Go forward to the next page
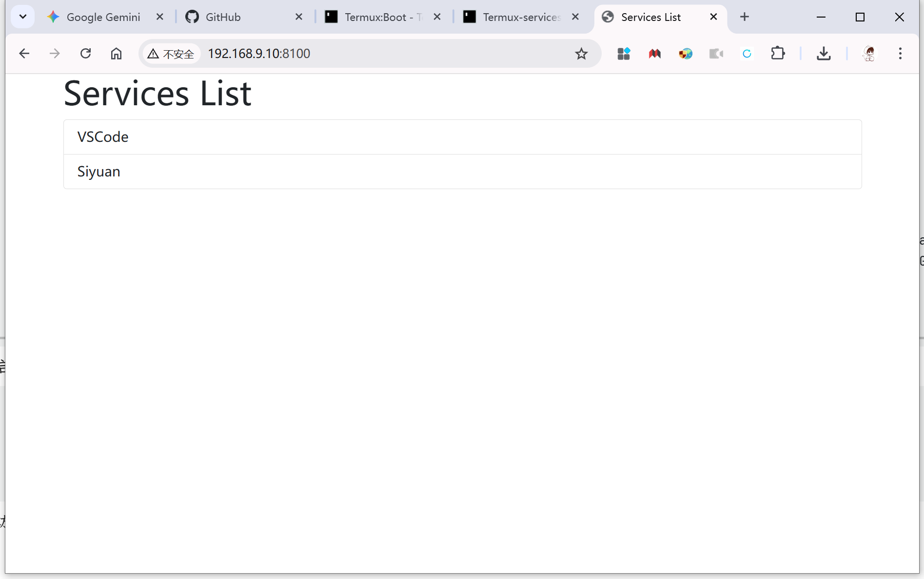 pos(55,54)
